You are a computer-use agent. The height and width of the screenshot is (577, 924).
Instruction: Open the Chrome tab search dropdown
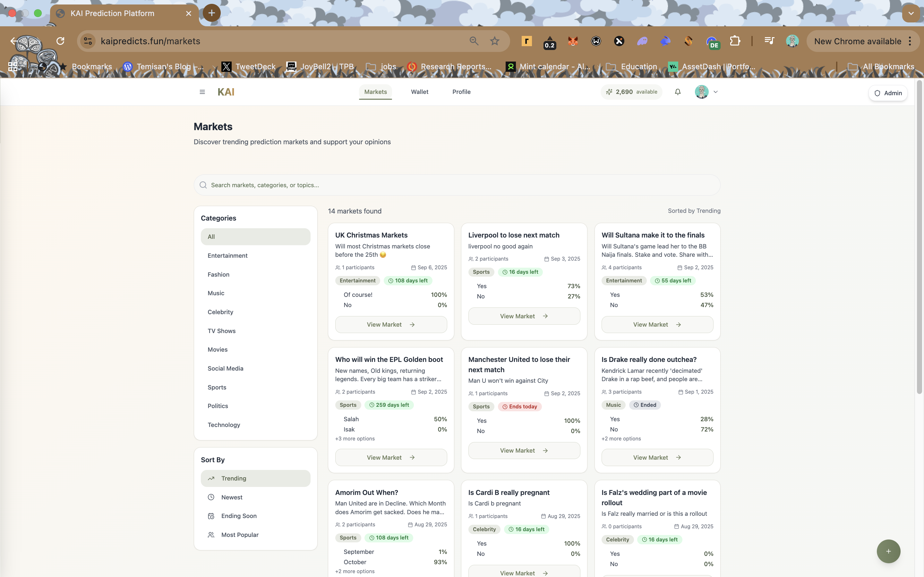(x=911, y=13)
